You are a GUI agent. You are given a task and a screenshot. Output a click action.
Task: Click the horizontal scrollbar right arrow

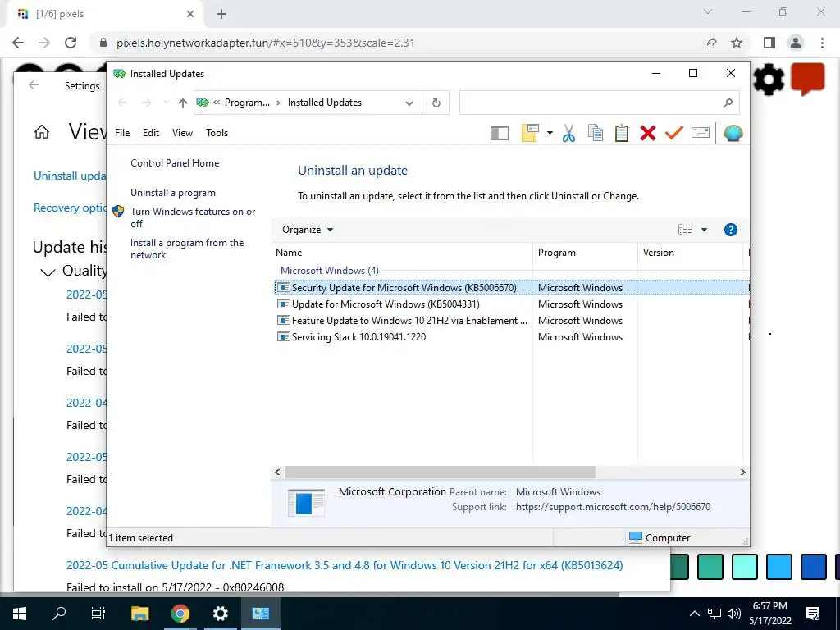[742, 472]
